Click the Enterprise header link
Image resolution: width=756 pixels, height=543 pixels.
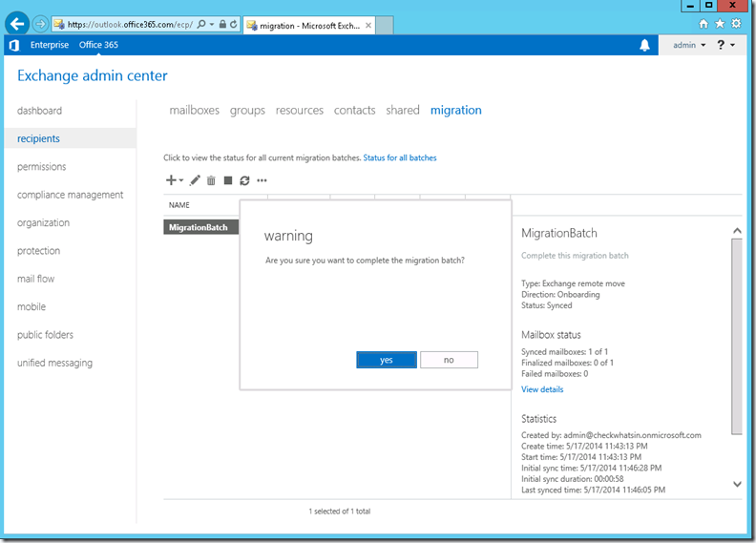coord(50,45)
